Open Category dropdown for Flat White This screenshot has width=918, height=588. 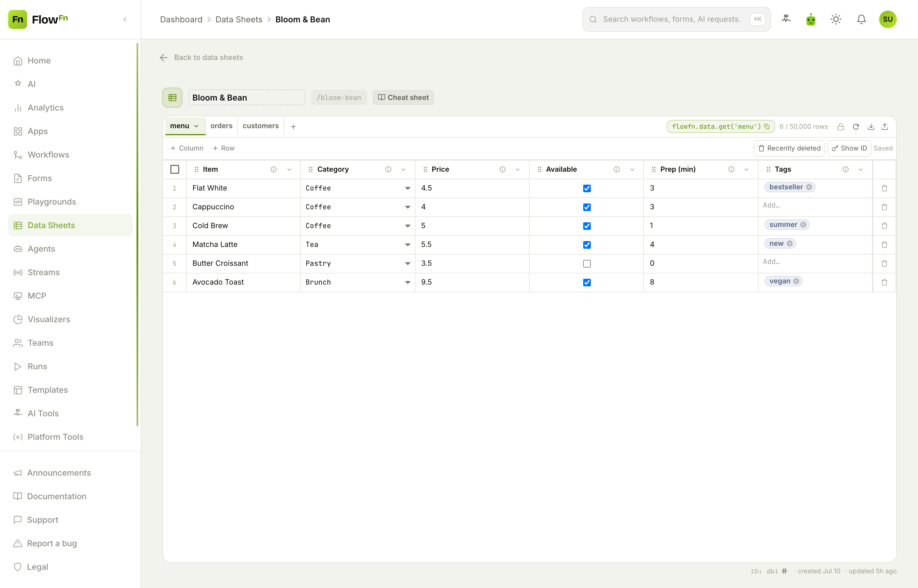tap(408, 188)
